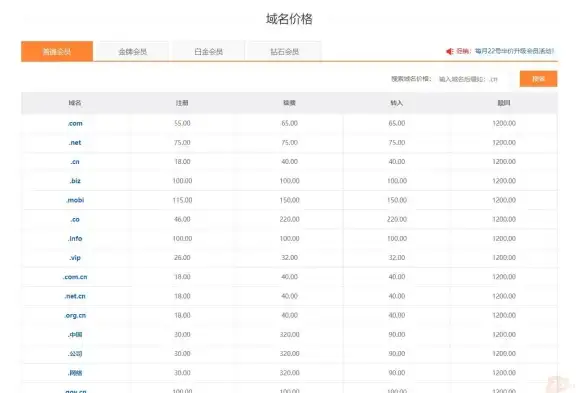
Task: Open the 钻石会员 pricing tab
Action: [x=285, y=51]
